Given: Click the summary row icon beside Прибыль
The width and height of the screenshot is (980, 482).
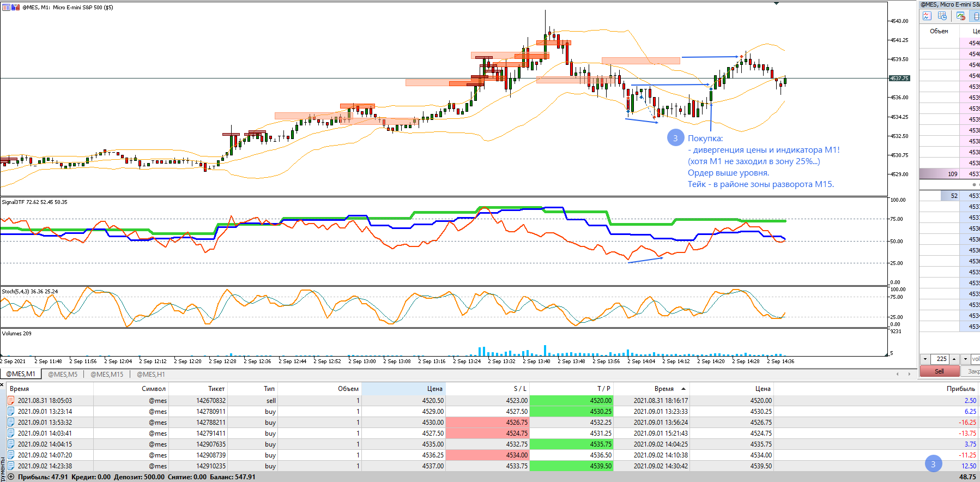Looking at the screenshot, I should coord(11,477).
